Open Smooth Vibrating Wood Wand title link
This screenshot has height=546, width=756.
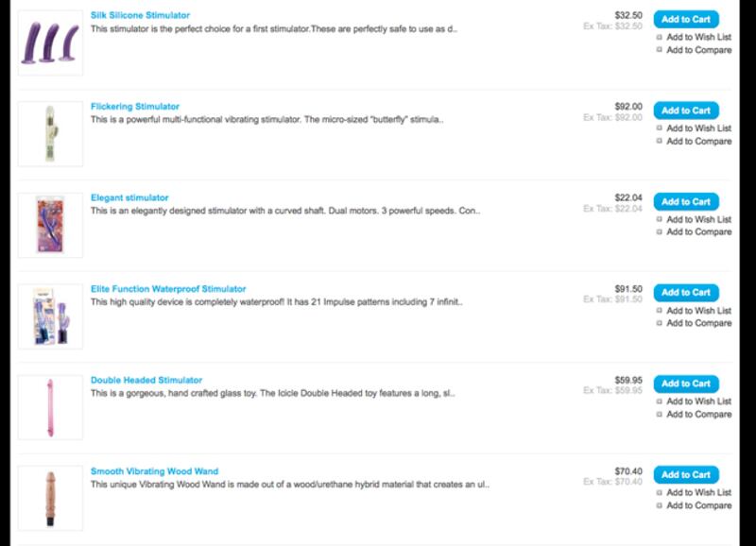(154, 471)
